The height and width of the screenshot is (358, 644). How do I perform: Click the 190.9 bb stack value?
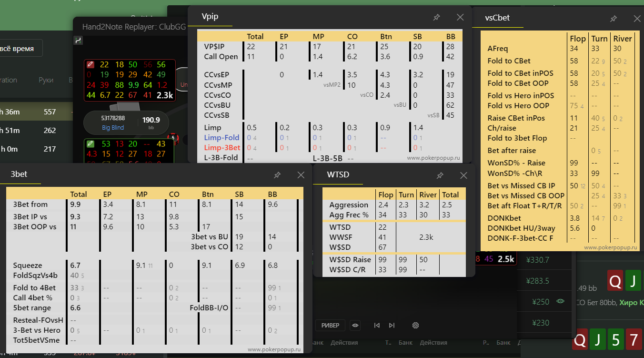[151, 120]
